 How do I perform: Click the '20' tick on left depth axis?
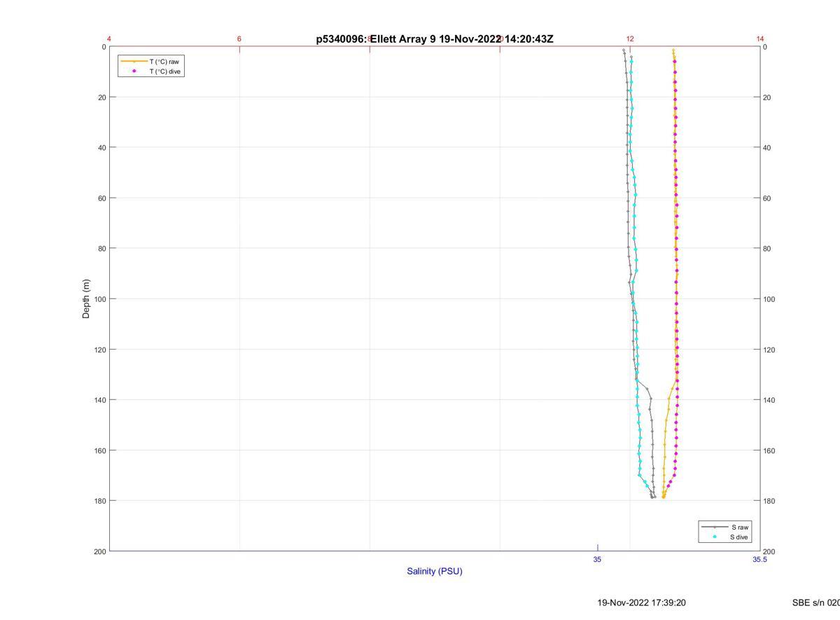(101, 97)
